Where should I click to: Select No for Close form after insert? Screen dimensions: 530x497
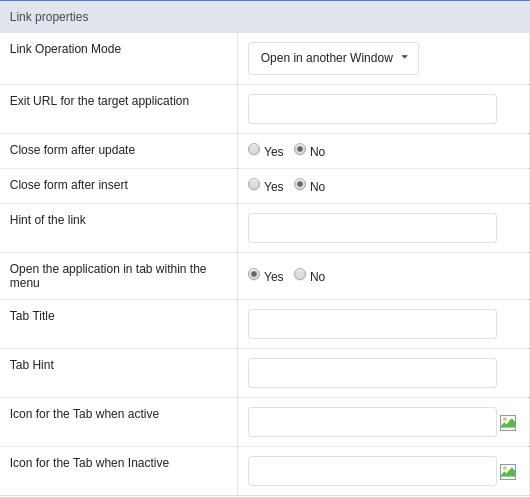pyautogui.click(x=300, y=184)
